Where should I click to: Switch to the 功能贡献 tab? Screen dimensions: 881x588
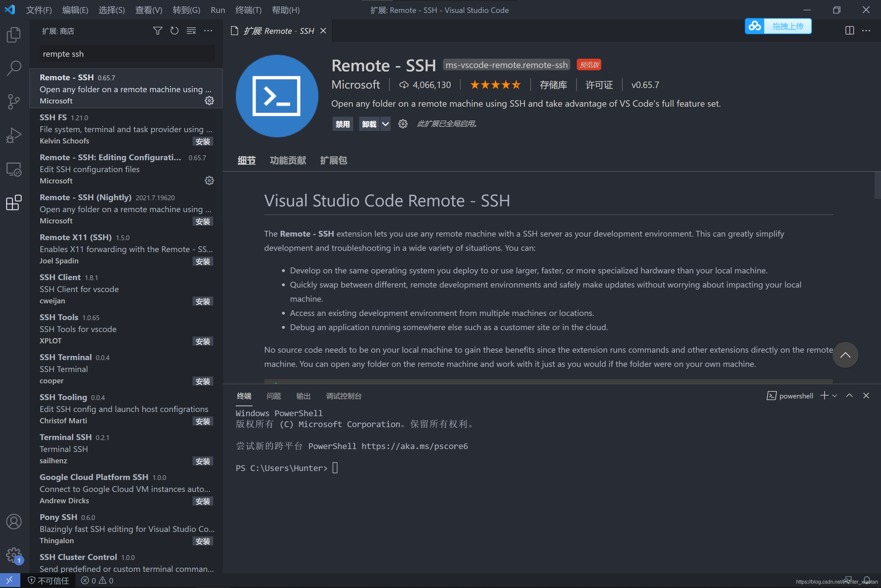click(x=288, y=161)
